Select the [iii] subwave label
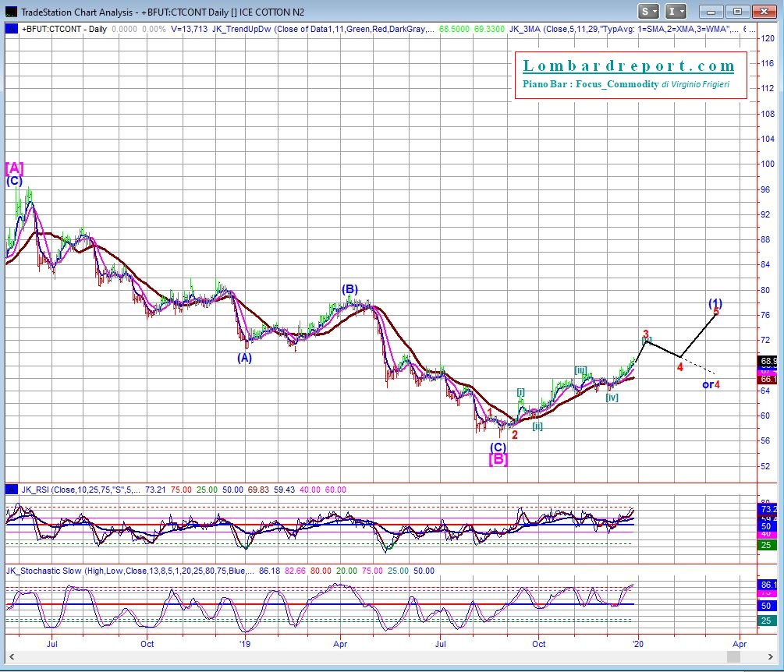The width and height of the screenshot is (784, 672). point(580,370)
